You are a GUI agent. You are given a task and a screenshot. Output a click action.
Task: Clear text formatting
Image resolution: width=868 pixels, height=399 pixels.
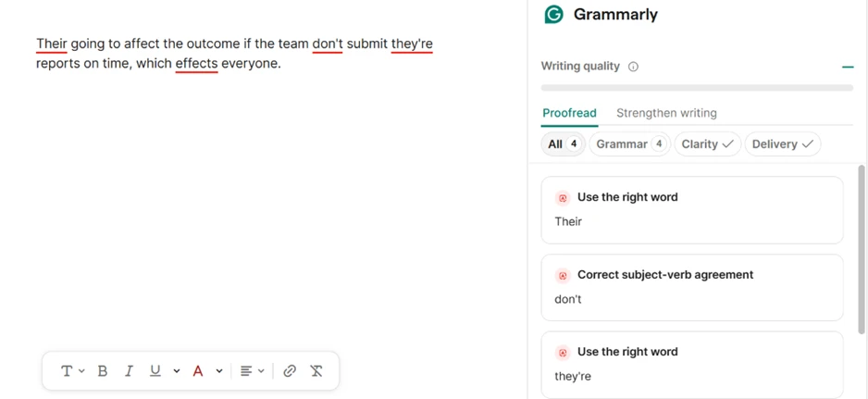pos(316,370)
